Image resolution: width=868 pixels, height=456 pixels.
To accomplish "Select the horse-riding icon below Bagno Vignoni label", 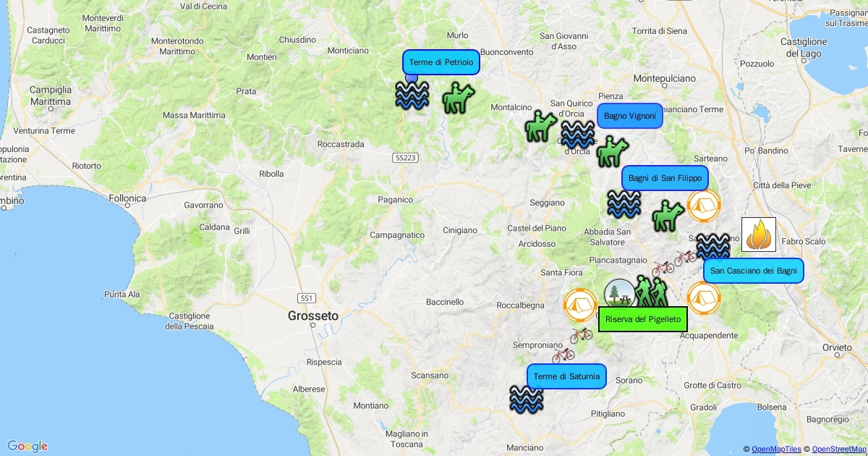I will tap(613, 151).
